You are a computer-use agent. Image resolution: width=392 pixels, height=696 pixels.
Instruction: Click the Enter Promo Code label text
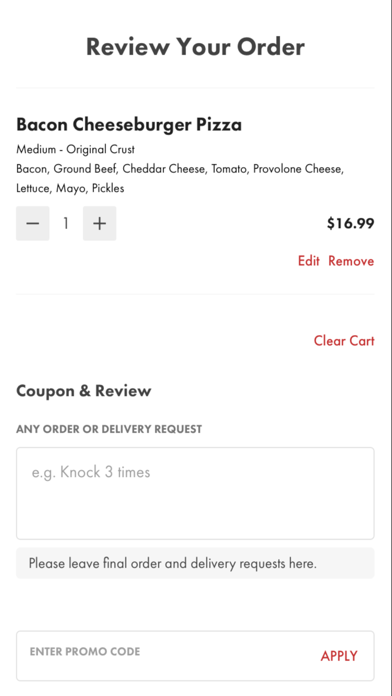point(85,652)
